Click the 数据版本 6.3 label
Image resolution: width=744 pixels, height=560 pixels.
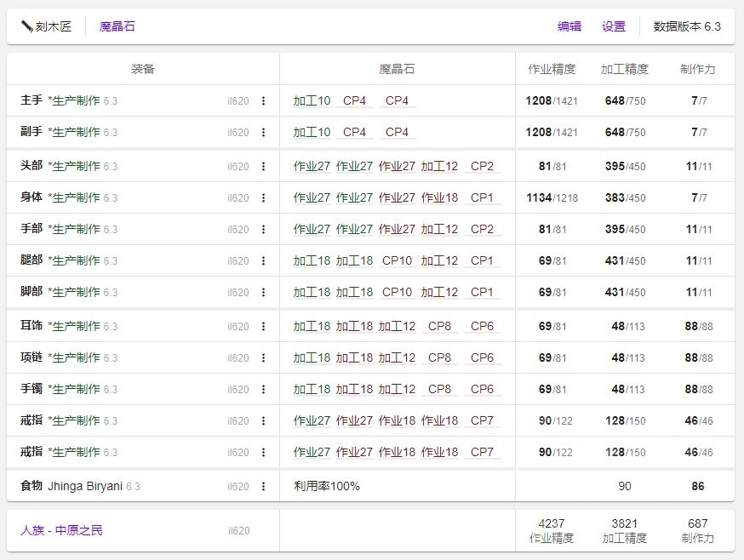pos(686,26)
